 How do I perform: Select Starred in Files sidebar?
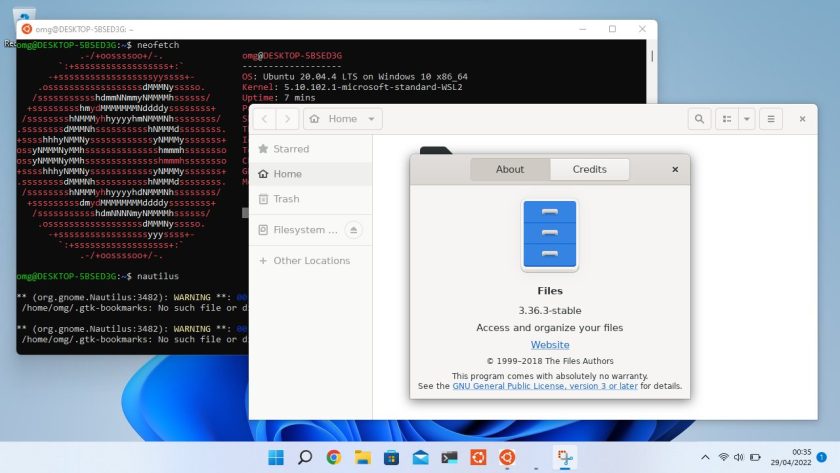click(x=311, y=149)
